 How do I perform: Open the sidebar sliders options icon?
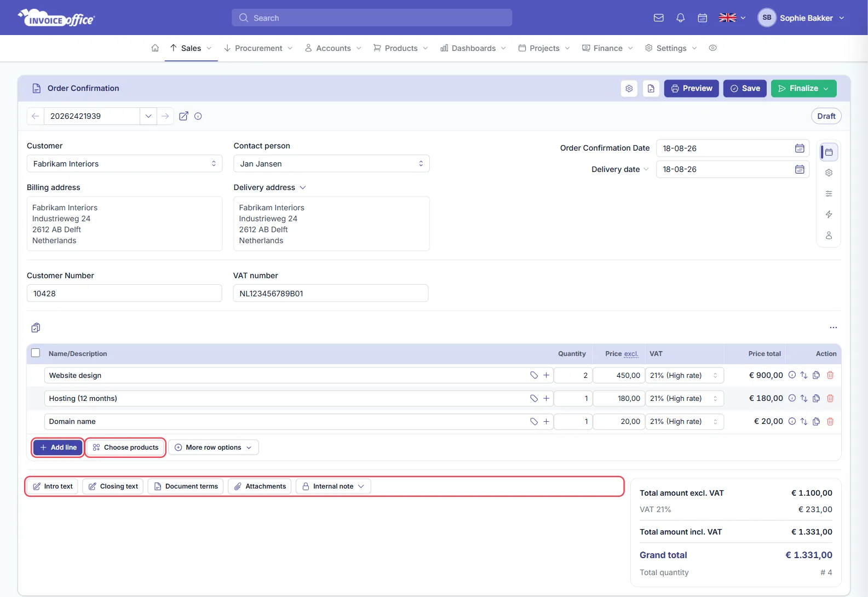click(x=829, y=193)
